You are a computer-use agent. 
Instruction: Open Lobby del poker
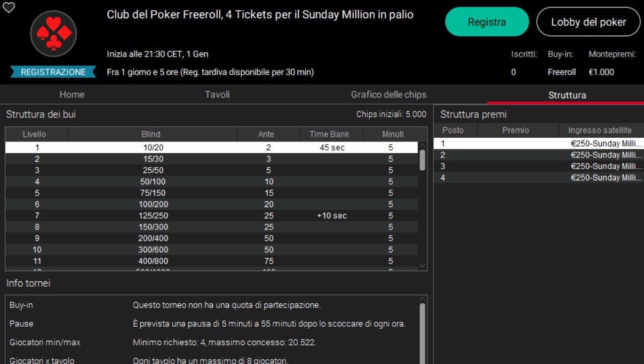coord(588,22)
